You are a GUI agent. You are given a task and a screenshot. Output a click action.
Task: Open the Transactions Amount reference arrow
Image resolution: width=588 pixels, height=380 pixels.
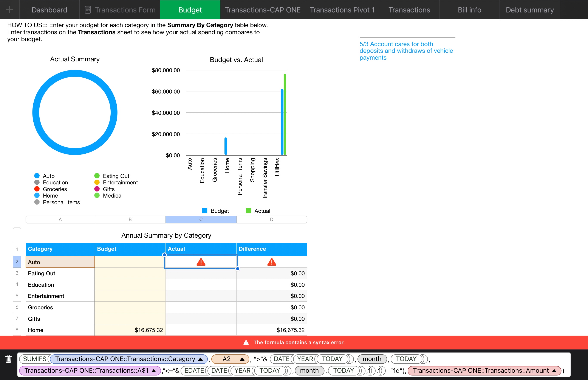pyautogui.click(x=554, y=371)
